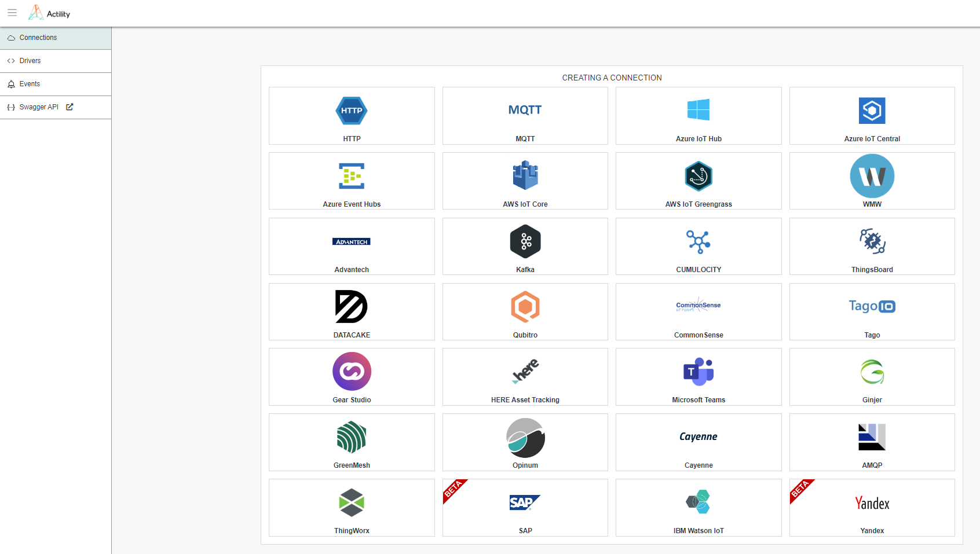
Task: Click the ThingsBoard label text
Action: (872, 270)
